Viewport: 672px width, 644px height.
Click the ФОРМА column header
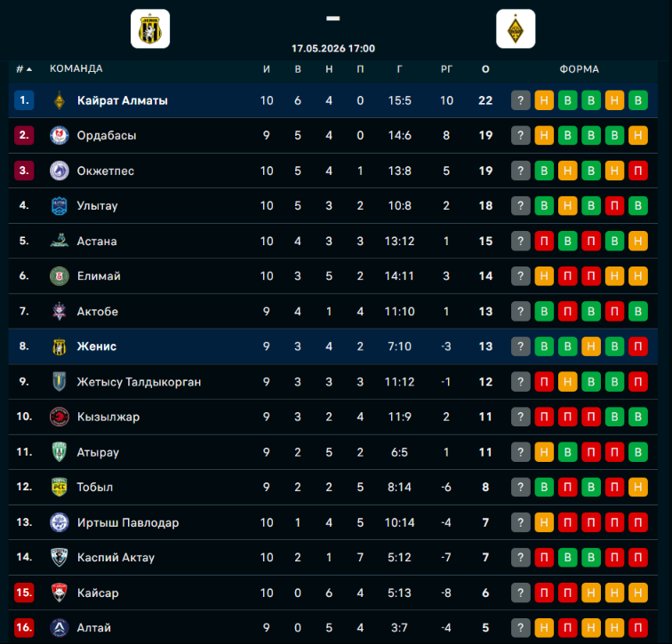[579, 69]
